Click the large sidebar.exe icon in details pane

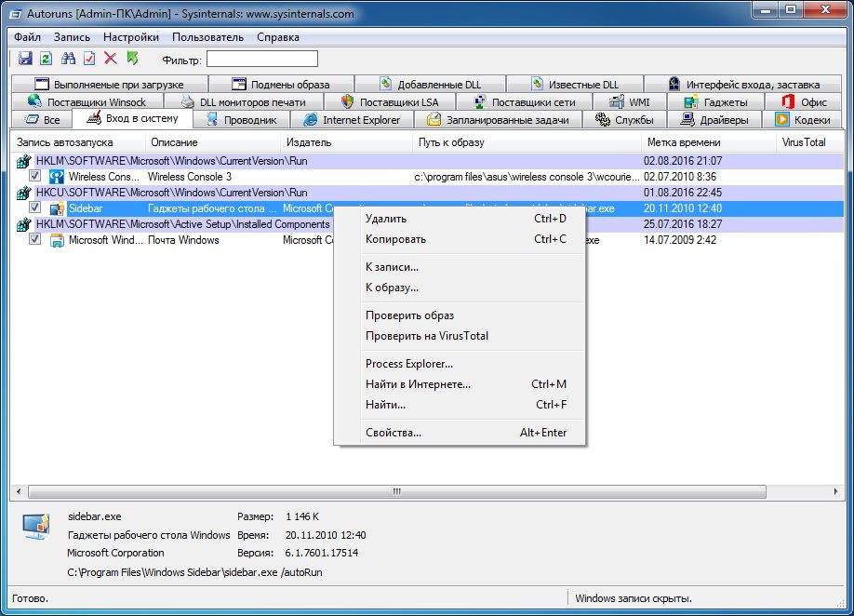click(x=36, y=526)
